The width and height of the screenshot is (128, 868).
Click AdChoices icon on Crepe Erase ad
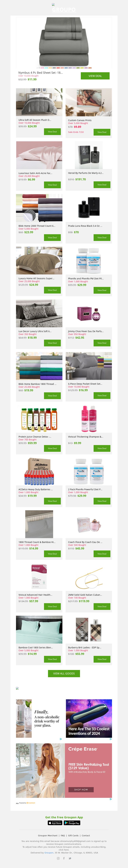pos(111,799)
